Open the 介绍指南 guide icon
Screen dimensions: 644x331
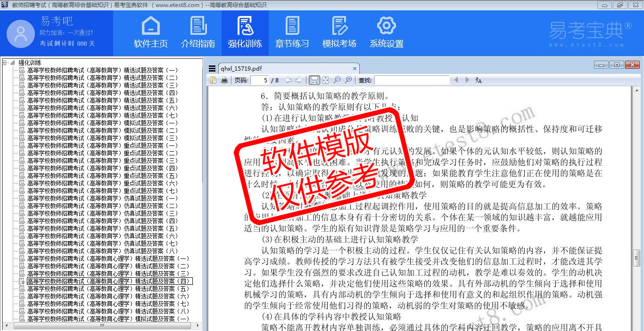click(198, 26)
